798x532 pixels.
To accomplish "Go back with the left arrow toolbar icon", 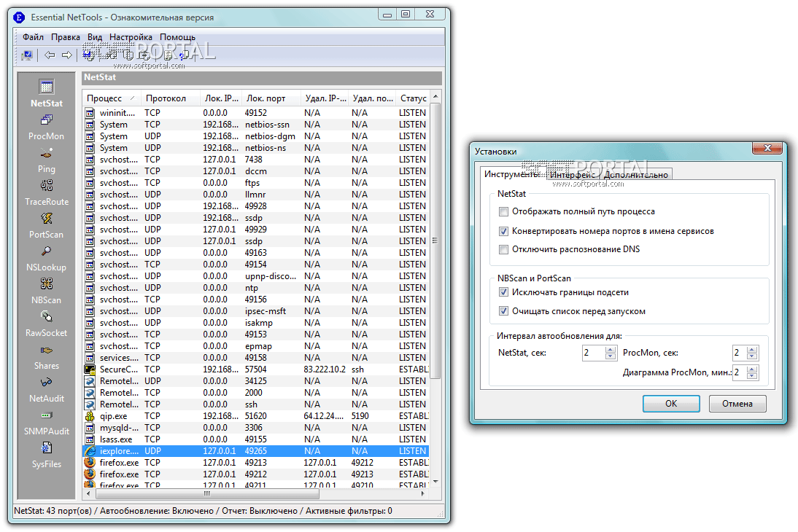I will pyautogui.click(x=50, y=55).
